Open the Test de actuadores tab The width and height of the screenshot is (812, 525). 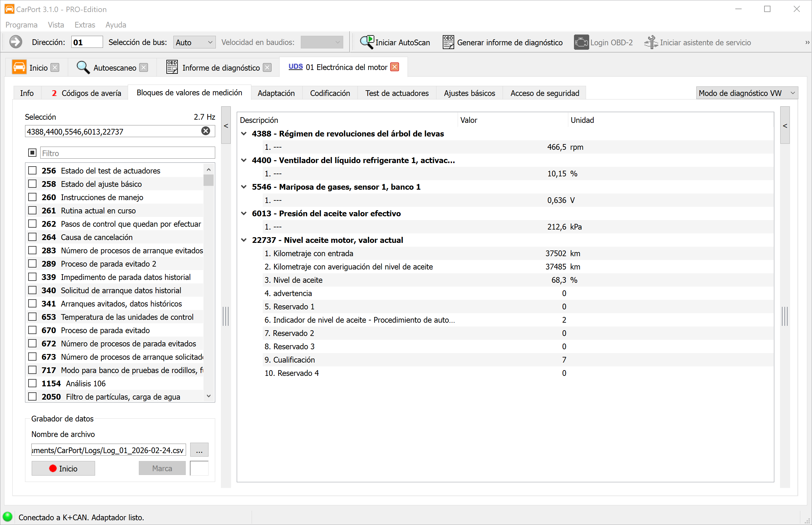point(397,93)
